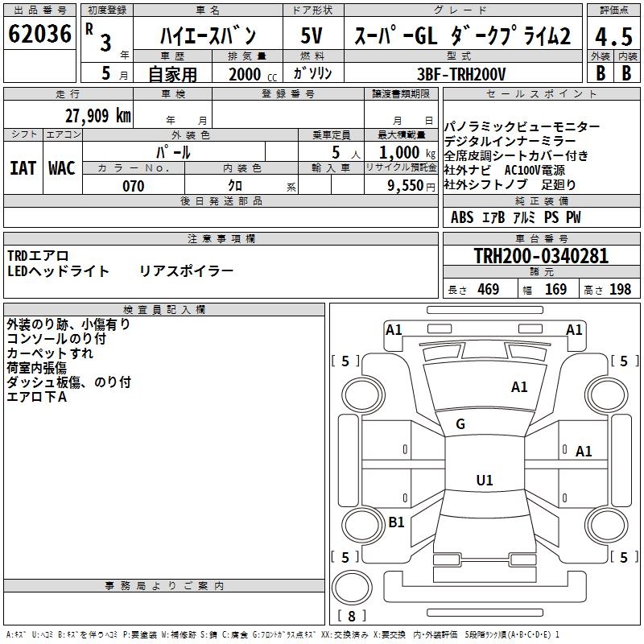Select the overall score 4.5

point(613,36)
